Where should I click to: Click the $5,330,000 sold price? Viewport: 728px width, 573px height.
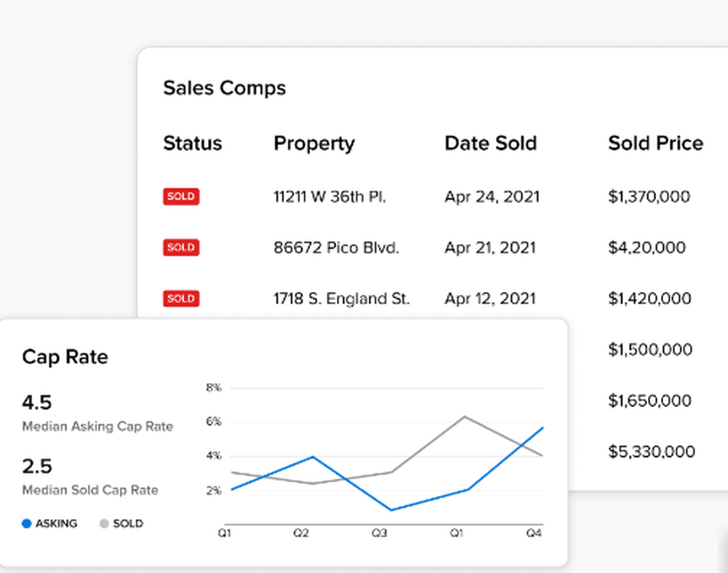(x=651, y=451)
